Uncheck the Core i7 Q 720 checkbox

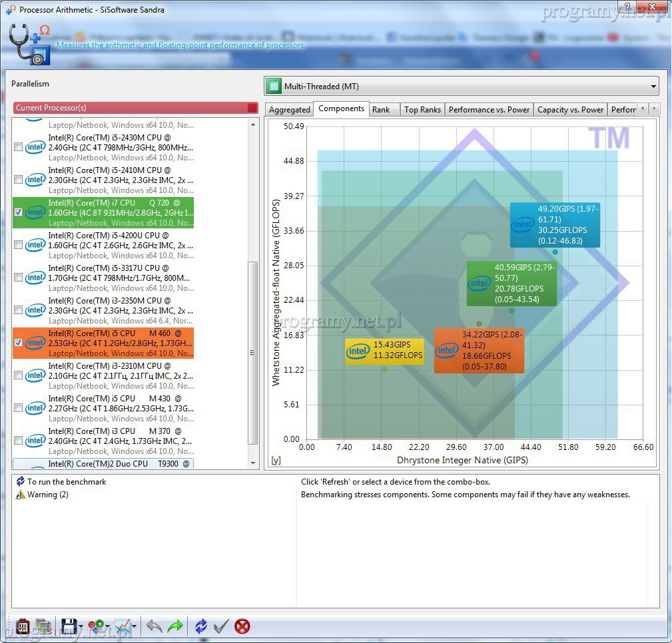click(18, 212)
